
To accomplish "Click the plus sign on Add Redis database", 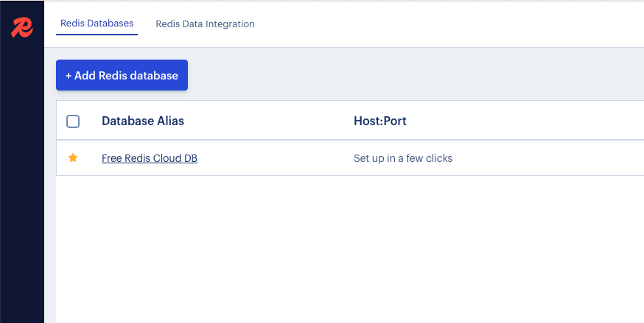I will pos(69,76).
